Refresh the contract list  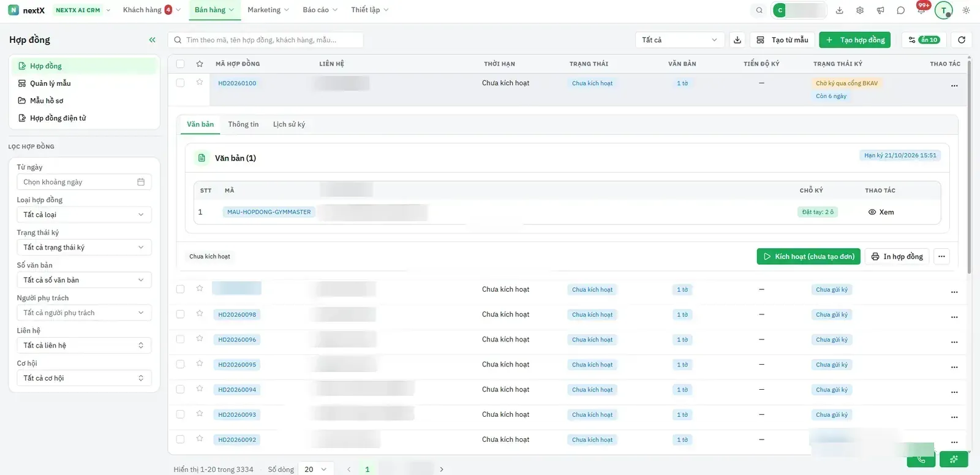point(962,40)
